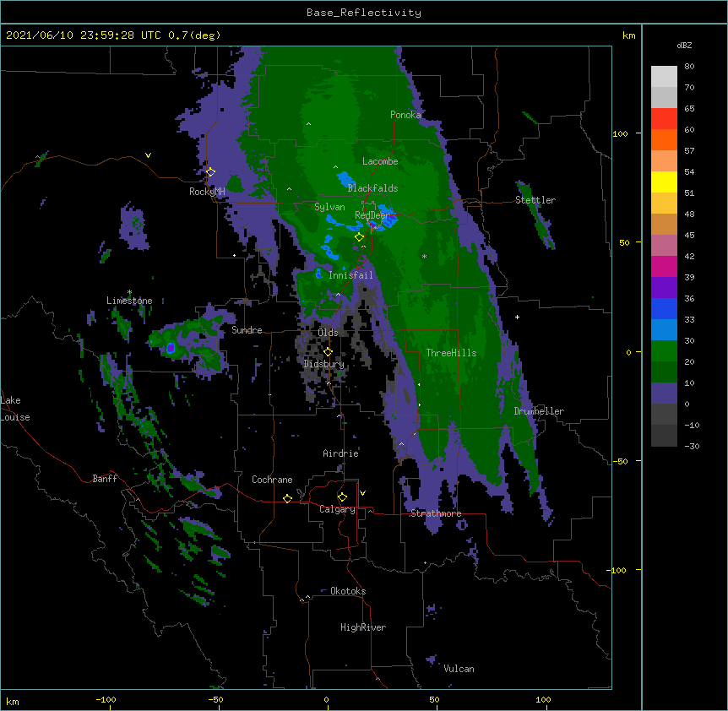This screenshot has height=711, width=728.
Task: Click the yellow V marker east of Calgary diamond
Action: (x=362, y=493)
